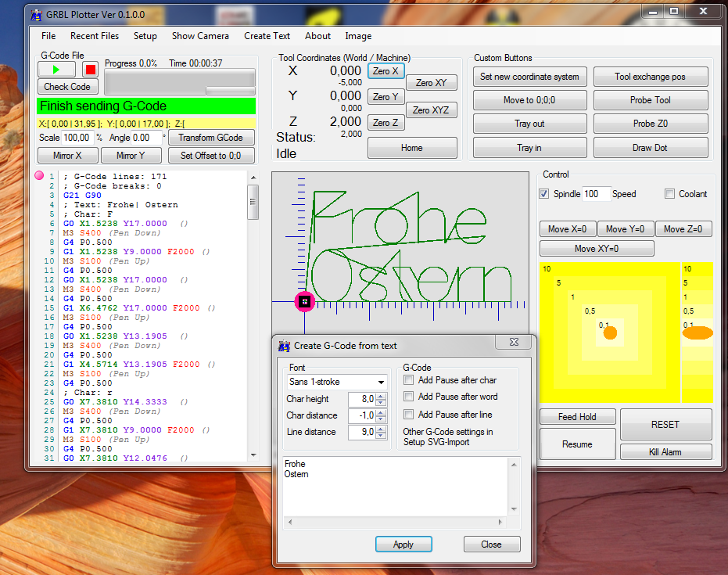The width and height of the screenshot is (728, 575).
Task: Enable Add Pause after char
Action: tap(408, 380)
